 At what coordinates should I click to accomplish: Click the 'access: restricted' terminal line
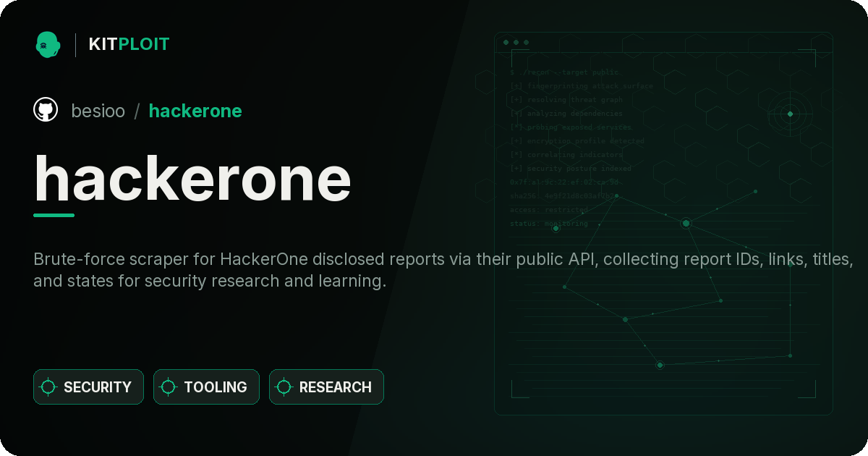pos(549,210)
